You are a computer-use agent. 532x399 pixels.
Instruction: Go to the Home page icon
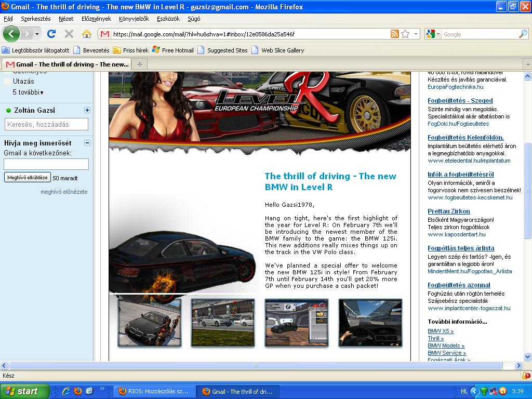click(x=87, y=34)
